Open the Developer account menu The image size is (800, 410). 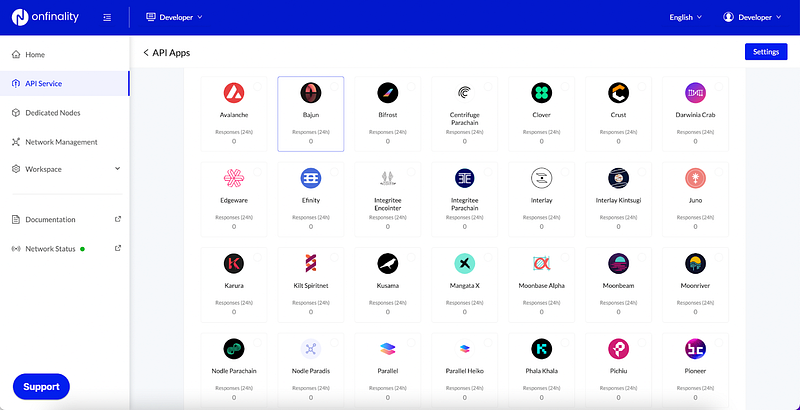(x=752, y=17)
